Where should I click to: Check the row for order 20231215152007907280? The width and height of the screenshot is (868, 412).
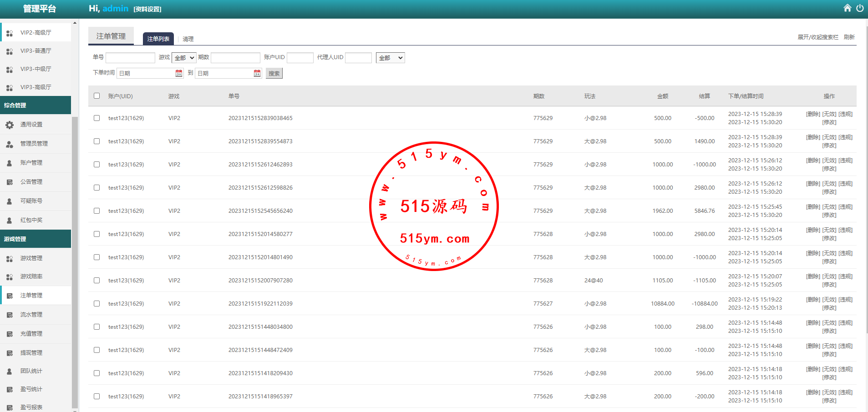[x=96, y=281]
